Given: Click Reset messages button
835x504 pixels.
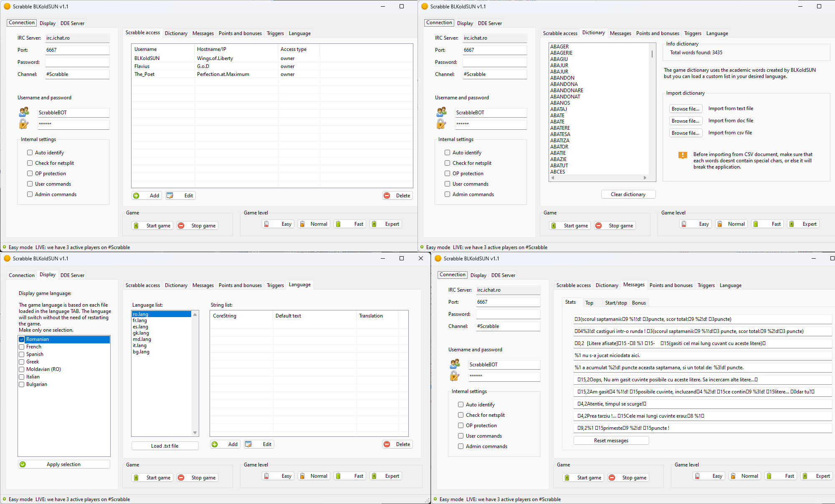Looking at the screenshot, I should click(x=611, y=441).
